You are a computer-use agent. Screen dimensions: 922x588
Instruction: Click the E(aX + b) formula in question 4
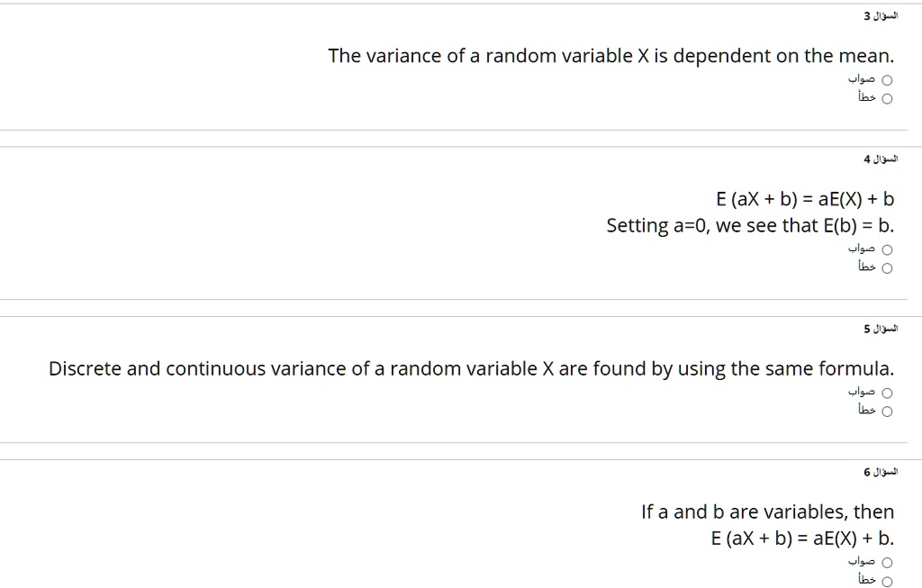pos(804,198)
